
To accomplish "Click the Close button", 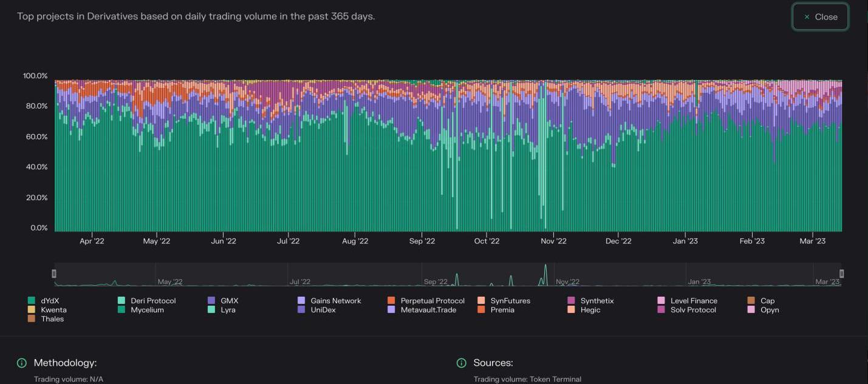I will click(x=820, y=17).
